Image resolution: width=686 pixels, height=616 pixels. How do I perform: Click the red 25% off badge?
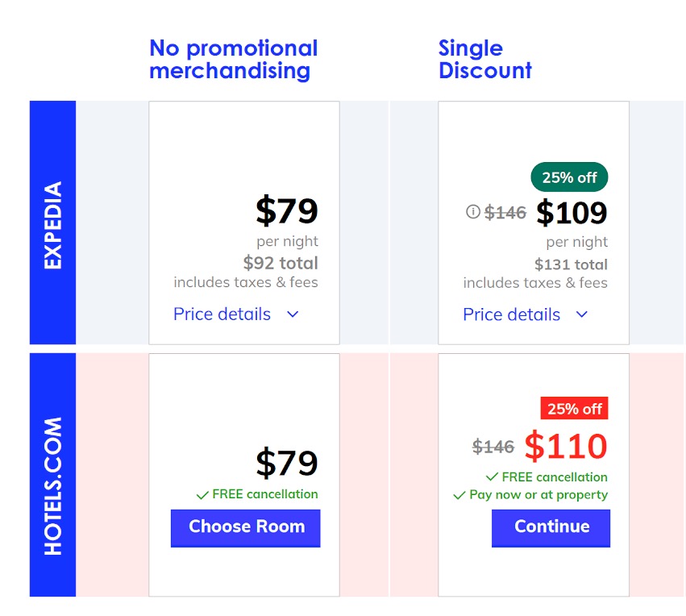(x=574, y=409)
